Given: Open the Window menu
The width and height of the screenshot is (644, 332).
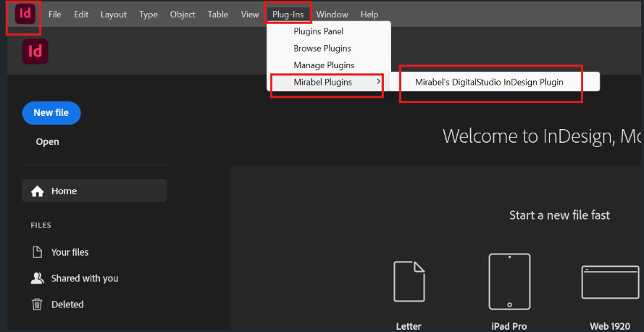Looking at the screenshot, I should pos(333,14).
